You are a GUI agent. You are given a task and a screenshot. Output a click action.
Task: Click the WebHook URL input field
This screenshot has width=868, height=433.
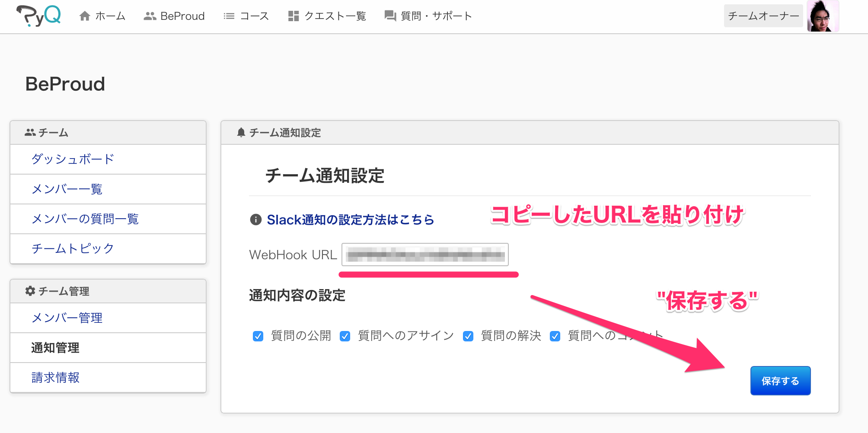[426, 255]
